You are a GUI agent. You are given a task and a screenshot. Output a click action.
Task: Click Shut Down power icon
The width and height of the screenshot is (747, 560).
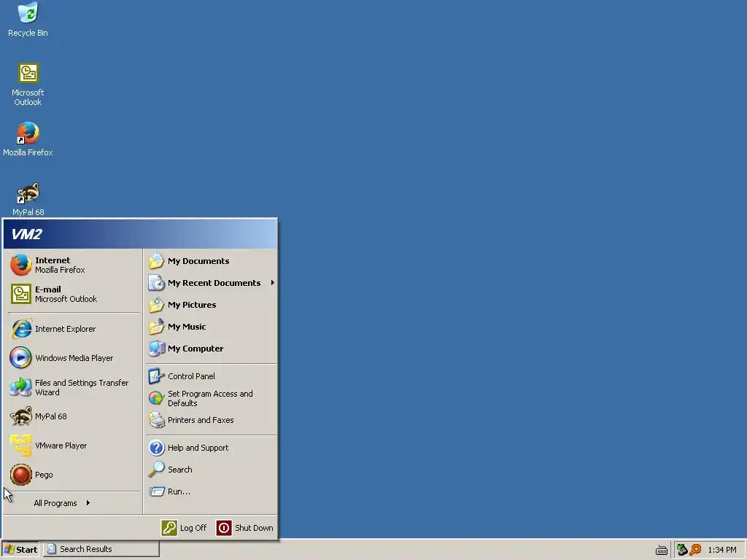[224, 528]
